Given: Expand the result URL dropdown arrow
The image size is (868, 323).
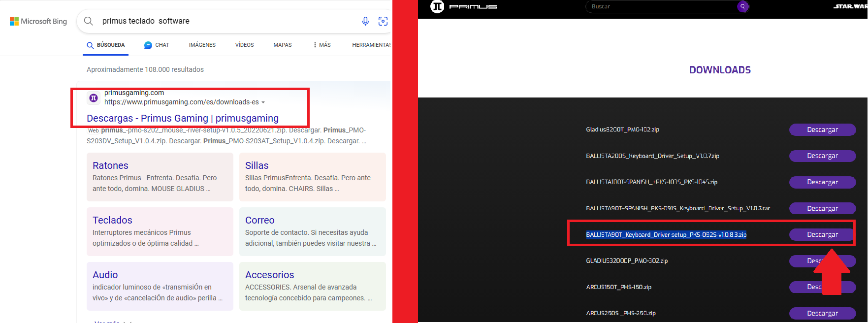Looking at the screenshot, I should tap(263, 102).
